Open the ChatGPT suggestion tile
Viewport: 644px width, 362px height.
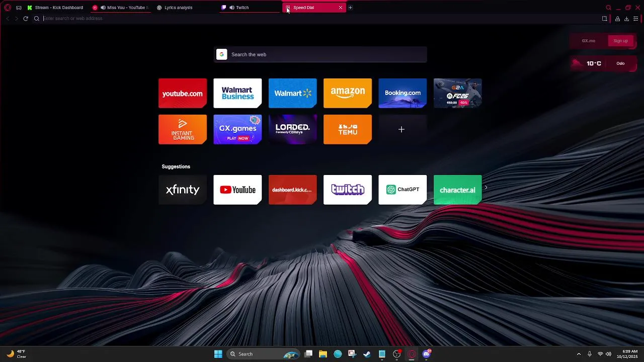403,190
